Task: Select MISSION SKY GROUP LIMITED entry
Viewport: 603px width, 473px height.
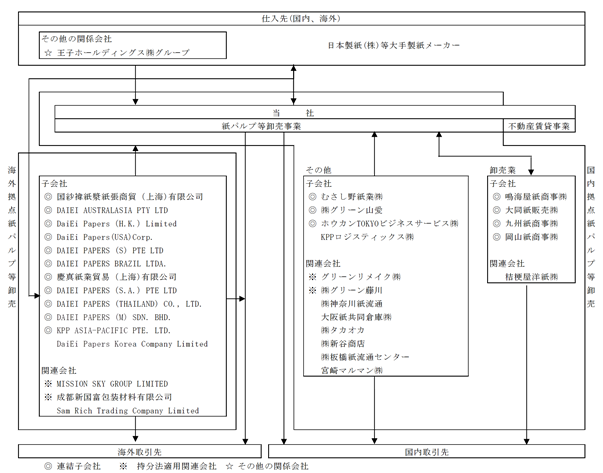Action: 112,384
